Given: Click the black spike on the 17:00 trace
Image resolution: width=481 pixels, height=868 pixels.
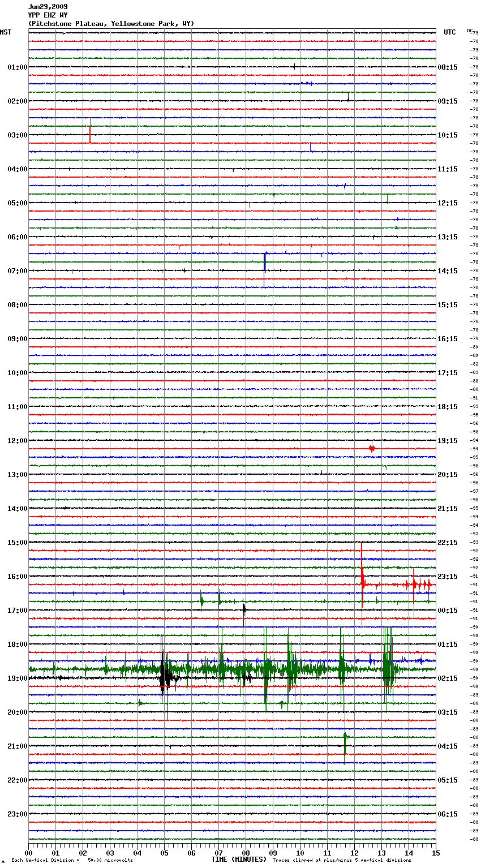Looking at the screenshot, I should click(x=244, y=609).
